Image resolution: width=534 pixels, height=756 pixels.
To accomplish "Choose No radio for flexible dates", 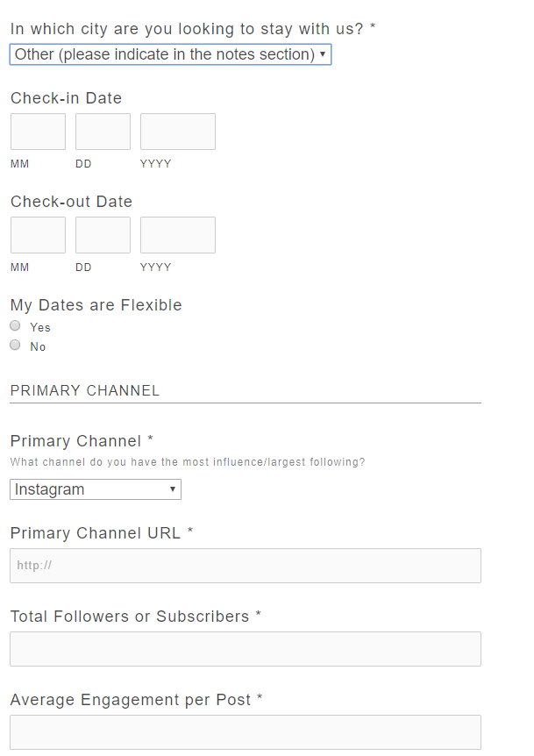I will [x=15, y=346].
